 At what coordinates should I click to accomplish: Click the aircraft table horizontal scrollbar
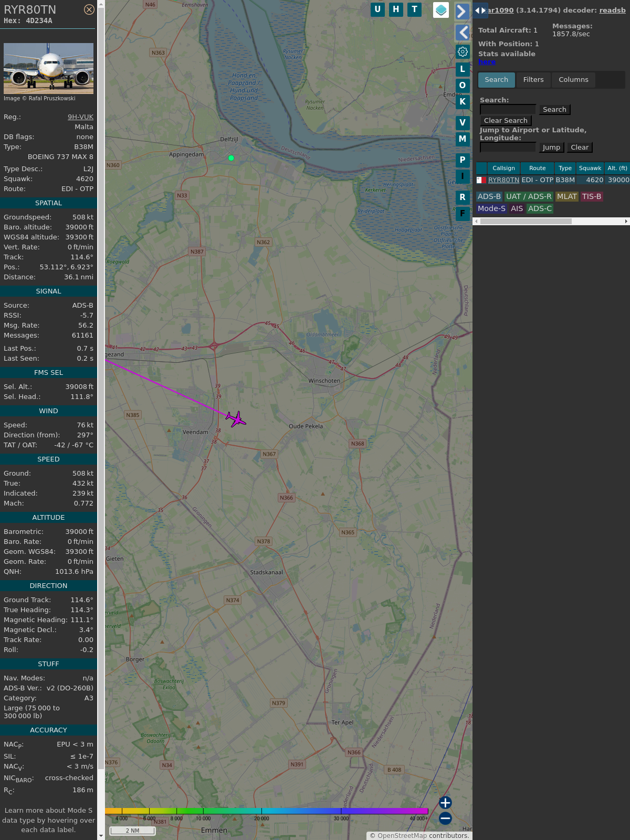(526, 221)
